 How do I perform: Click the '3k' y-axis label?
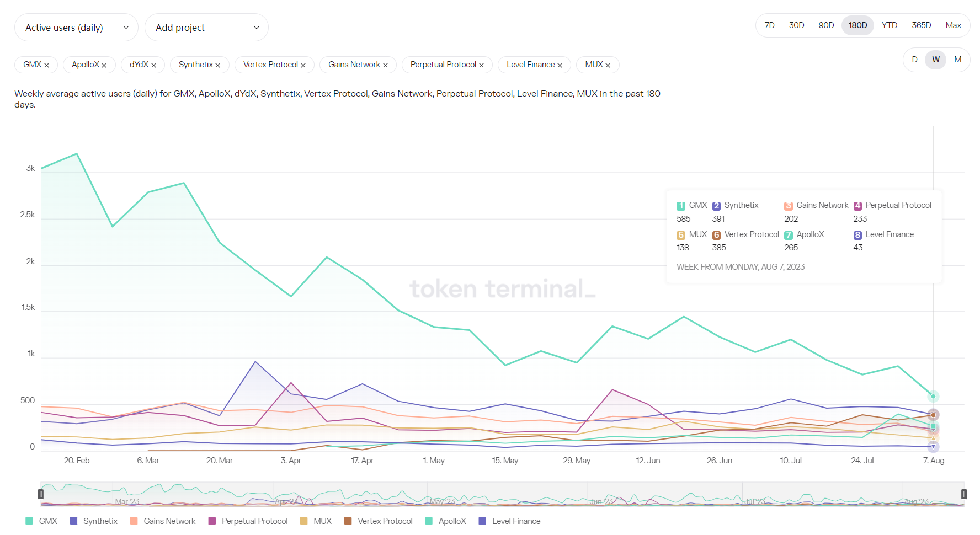click(x=30, y=168)
